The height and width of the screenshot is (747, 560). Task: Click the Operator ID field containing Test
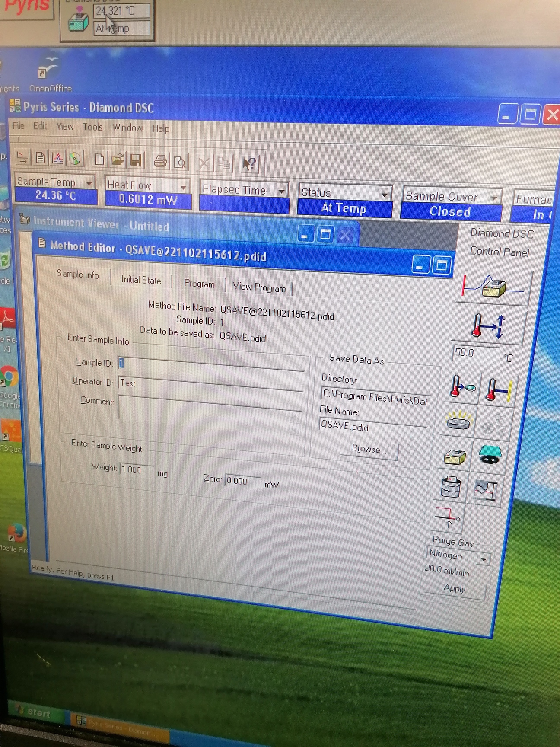tap(210, 384)
